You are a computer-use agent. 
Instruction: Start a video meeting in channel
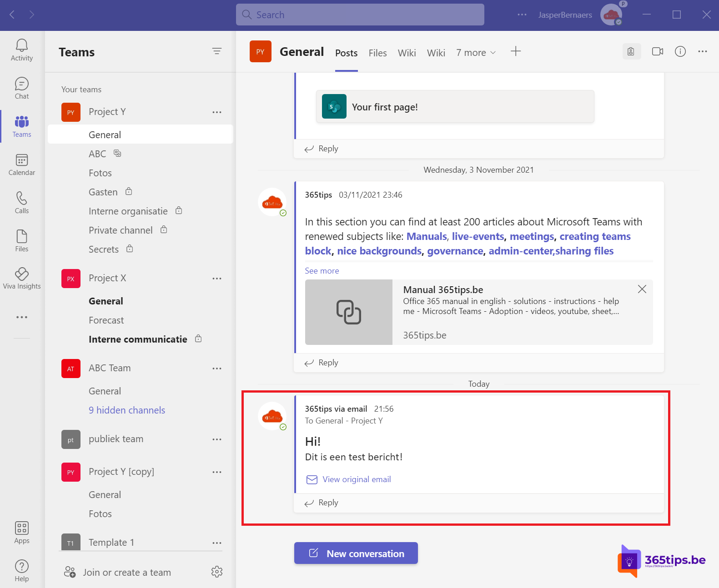[657, 52]
